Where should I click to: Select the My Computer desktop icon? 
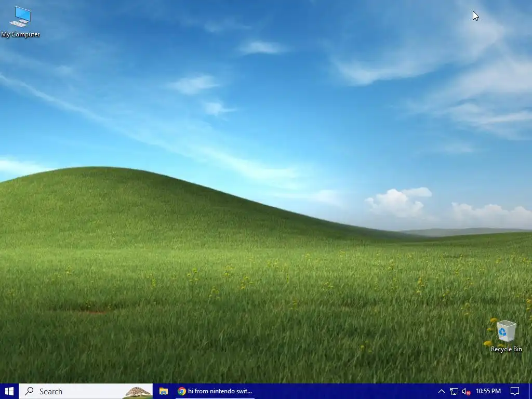click(20, 22)
